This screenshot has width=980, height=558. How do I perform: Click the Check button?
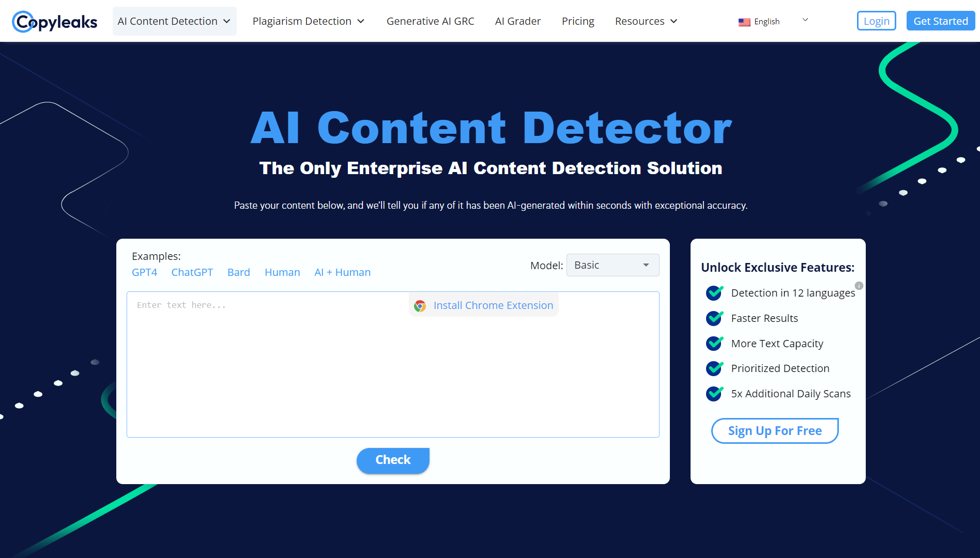click(393, 460)
